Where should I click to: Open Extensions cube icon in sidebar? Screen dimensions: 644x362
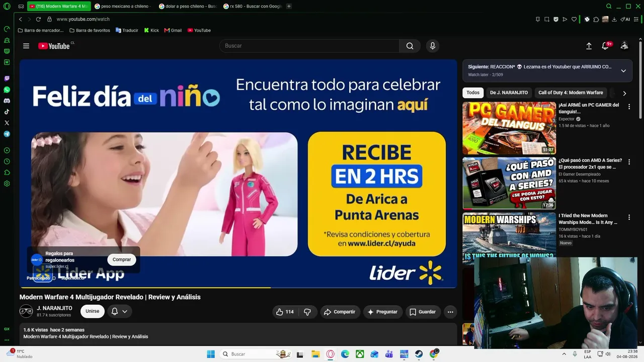pyautogui.click(x=7, y=172)
